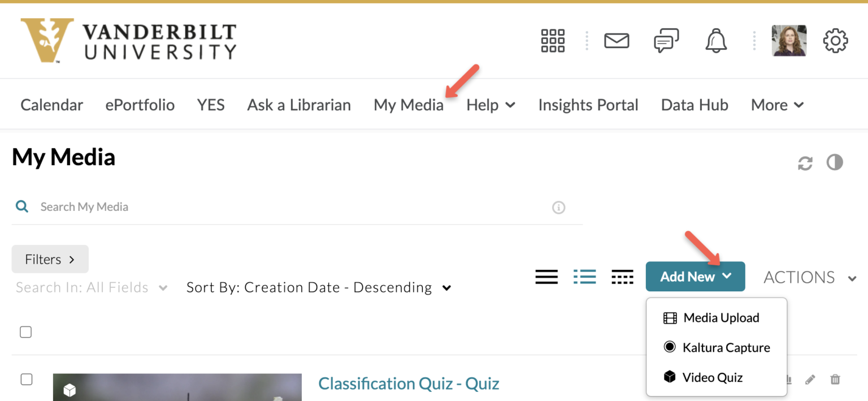Refresh the My Media list
The width and height of the screenshot is (868, 401).
pos(805,163)
